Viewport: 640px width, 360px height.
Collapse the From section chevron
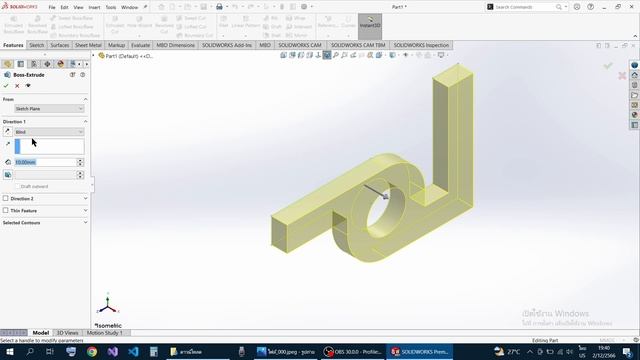click(85, 99)
